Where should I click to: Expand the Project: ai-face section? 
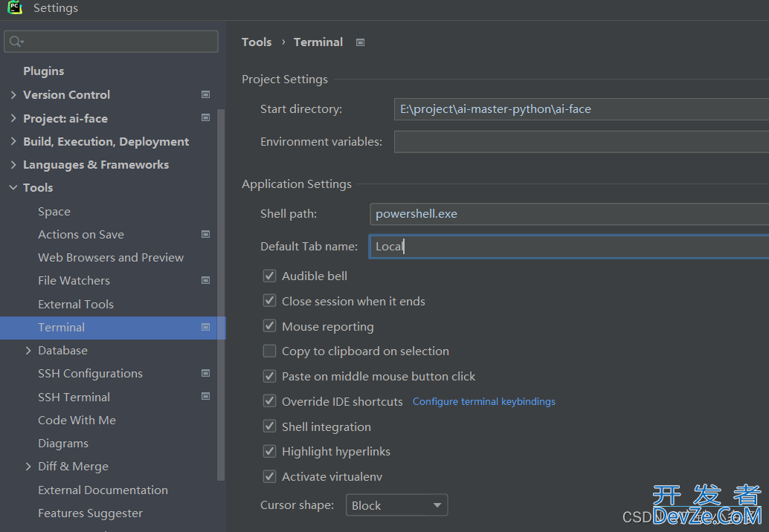click(13, 118)
